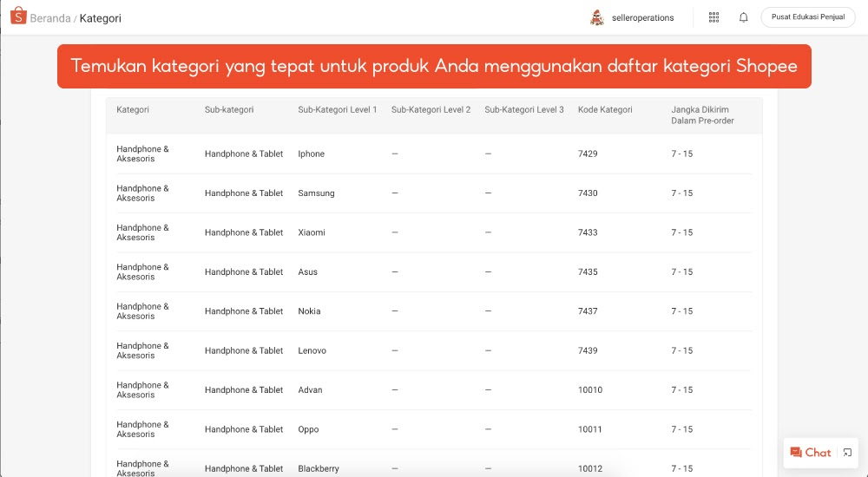This screenshot has height=477, width=868.
Task: Click Handphone & Tablet in Samsung row
Action: tap(244, 193)
